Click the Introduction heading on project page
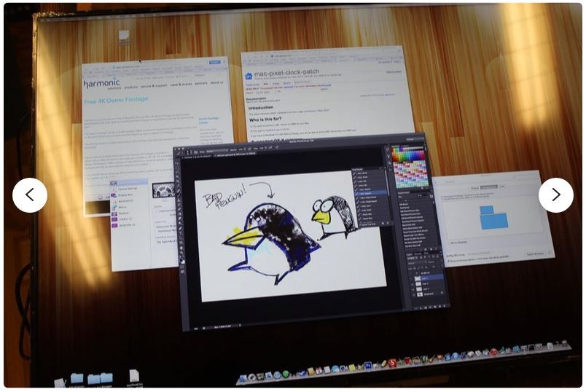Screen dimensions: 586x392 [x=261, y=108]
